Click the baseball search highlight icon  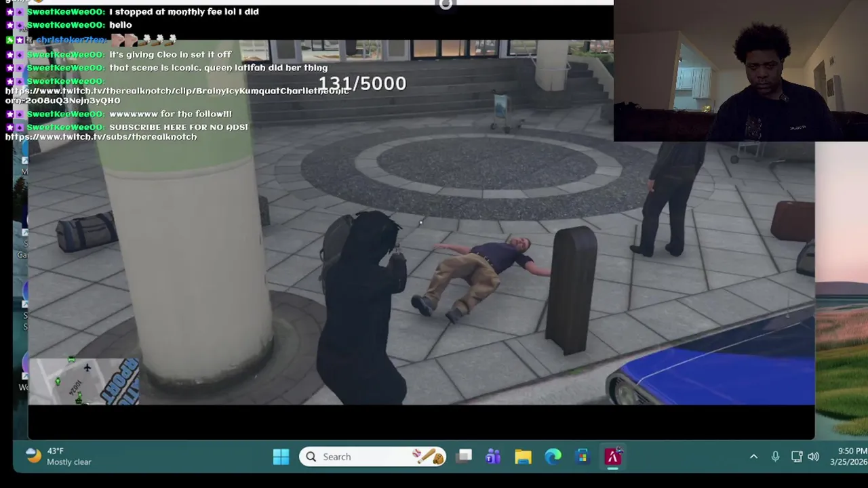click(x=428, y=457)
